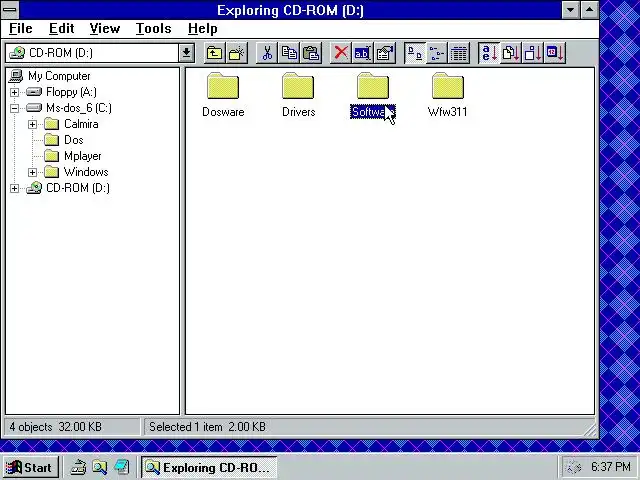Switch to large icons view

click(415, 53)
